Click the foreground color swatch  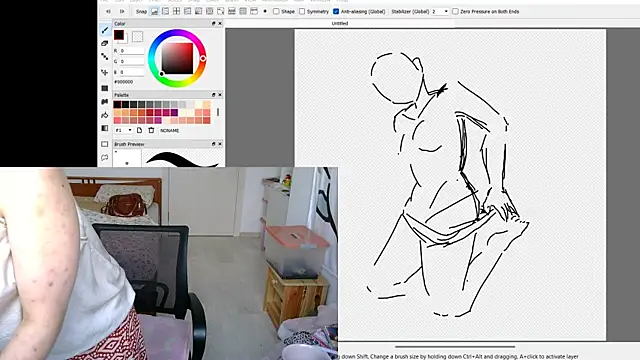tap(119, 35)
